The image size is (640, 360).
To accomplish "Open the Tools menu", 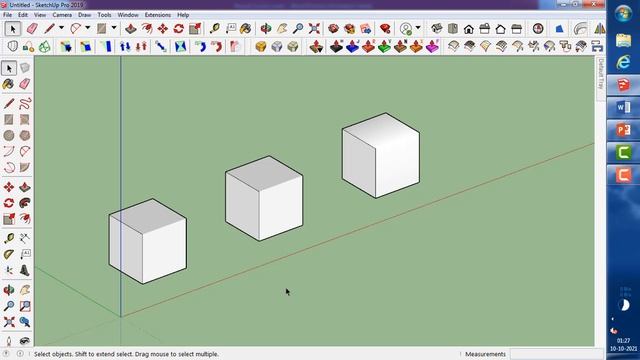I will pyautogui.click(x=104, y=15).
